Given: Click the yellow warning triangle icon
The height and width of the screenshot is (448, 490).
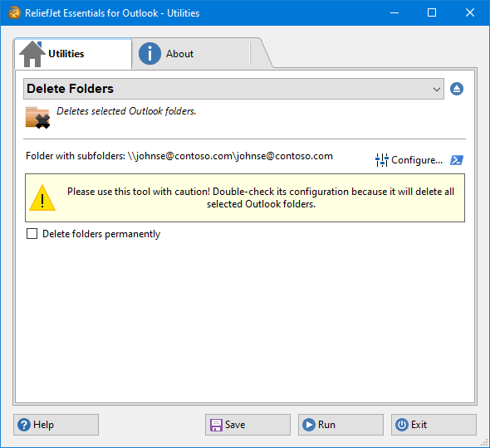Looking at the screenshot, I should coord(42,198).
